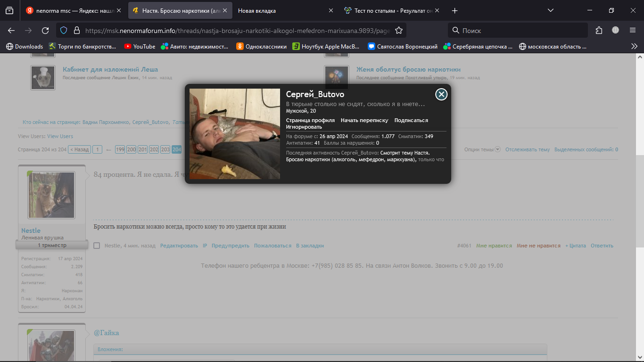Open Сергей_Butovo avatar photo in popup
Screen dimensions: 644x362
point(235,134)
